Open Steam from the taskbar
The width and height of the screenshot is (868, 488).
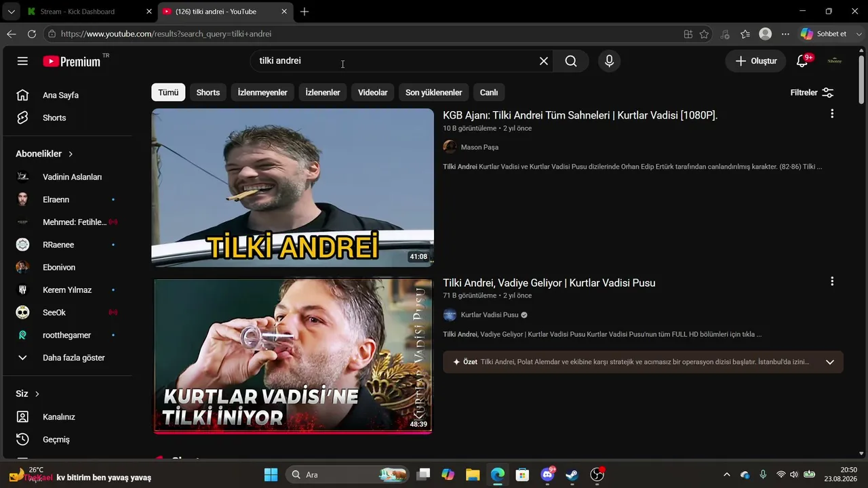pyautogui.click(x=572, y=474)
